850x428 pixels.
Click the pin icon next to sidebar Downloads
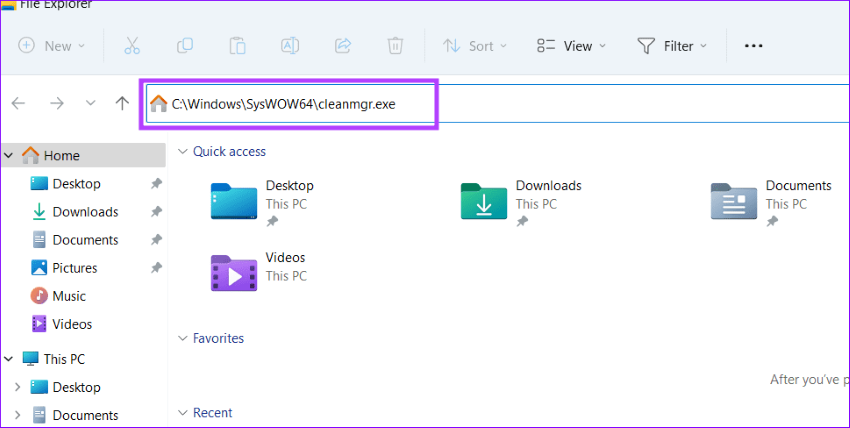(156, 212)
